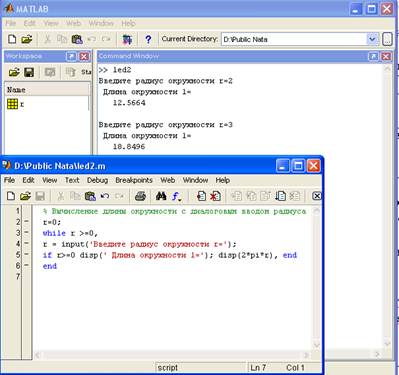The height and width of the screenshot is (375, 399).
Task: Click the value 12.5664 in Command Window
Action: tap(129, 103)
